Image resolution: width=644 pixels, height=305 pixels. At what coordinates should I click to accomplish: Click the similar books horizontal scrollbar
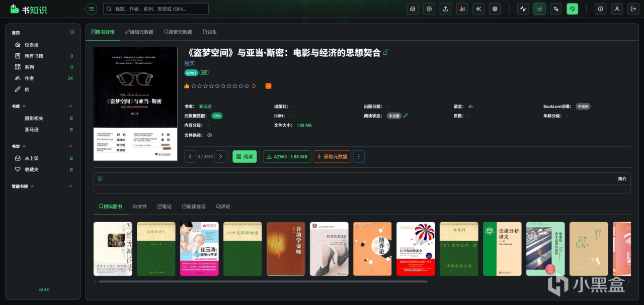coord(263,281)
